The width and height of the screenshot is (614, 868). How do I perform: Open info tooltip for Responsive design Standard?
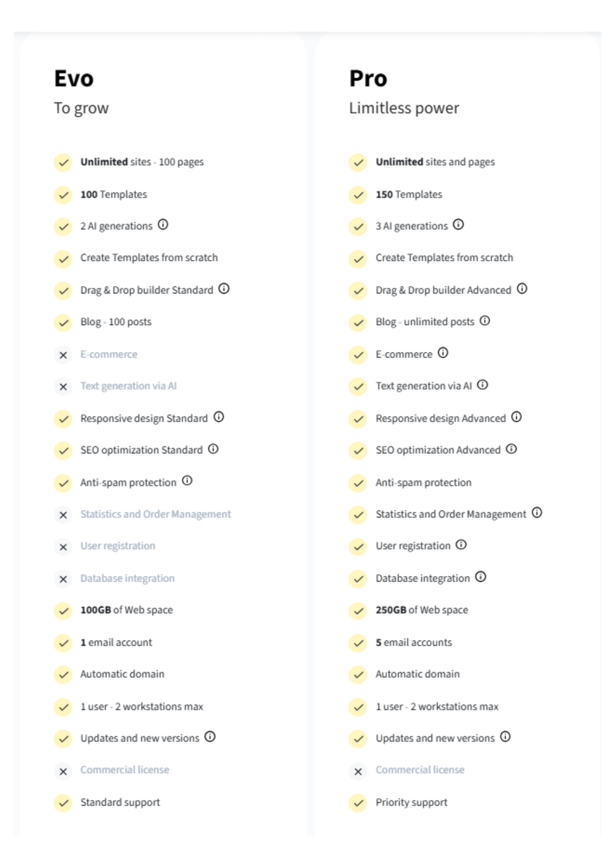pos(219,417)
